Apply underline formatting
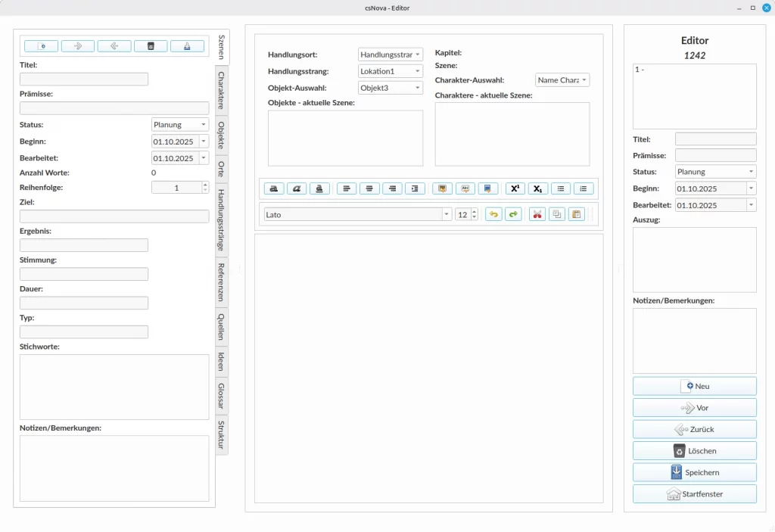775x532 pixels. click(x=319, y=188)
